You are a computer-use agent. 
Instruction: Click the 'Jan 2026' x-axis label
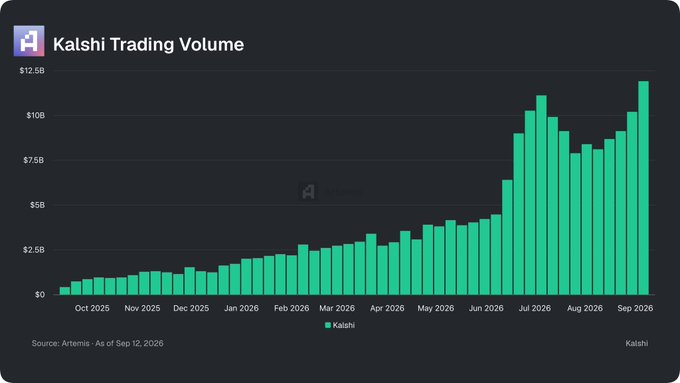pos(241,308)
